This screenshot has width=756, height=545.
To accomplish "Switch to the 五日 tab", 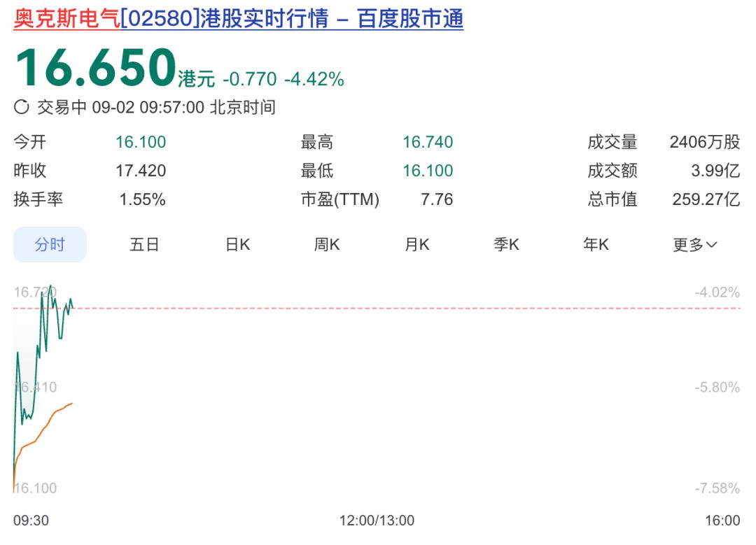I will pyautogui.click(x=144, y=244).
